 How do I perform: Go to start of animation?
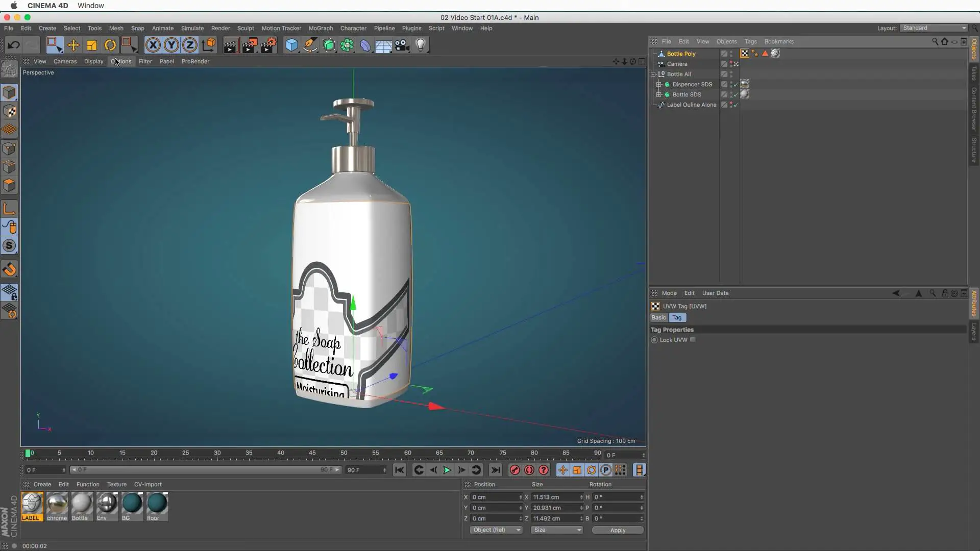(x=400, y=470)
